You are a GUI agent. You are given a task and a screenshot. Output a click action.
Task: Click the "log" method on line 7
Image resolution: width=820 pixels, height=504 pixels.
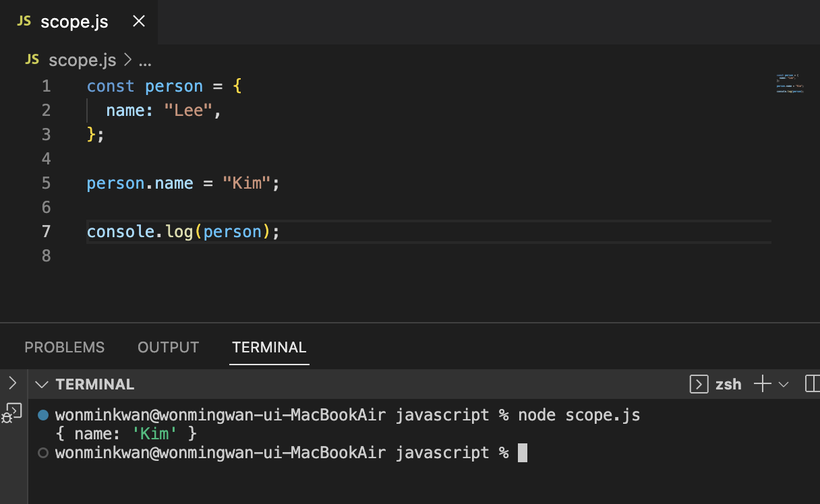[179, 232]
